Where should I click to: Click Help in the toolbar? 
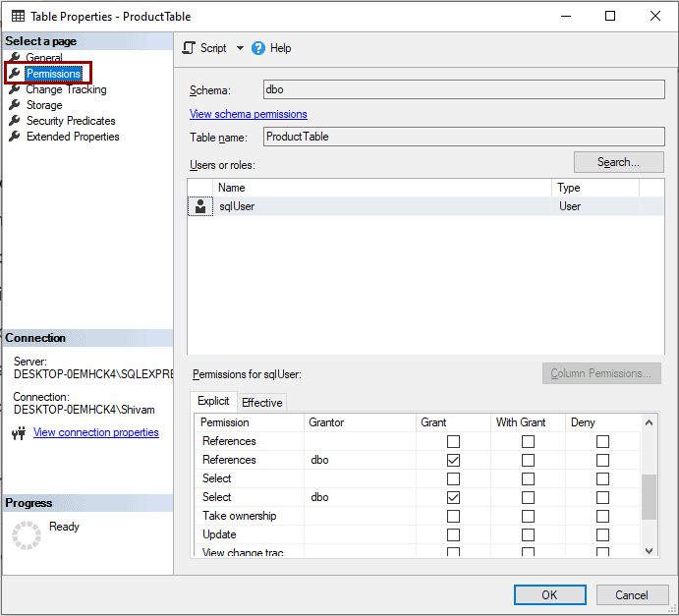(271, 48)
